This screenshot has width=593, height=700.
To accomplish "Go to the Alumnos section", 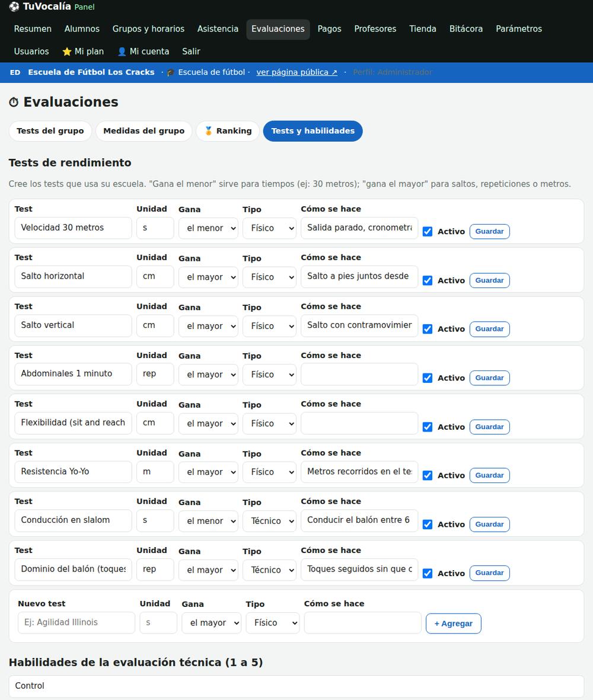I will 82,29.
